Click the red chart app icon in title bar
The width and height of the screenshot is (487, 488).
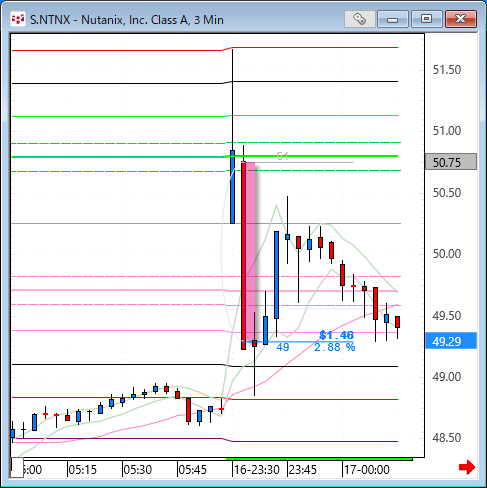click(x=18, y=19)
